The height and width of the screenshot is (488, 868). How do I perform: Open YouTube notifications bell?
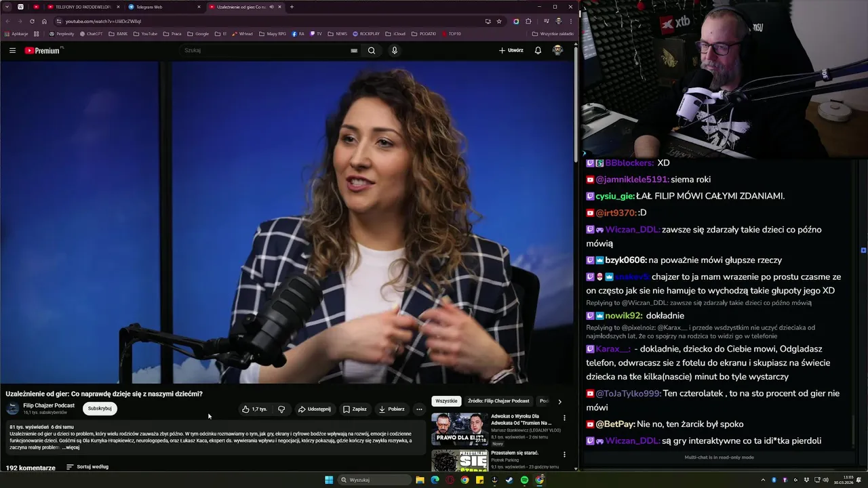(x=538, y=50)
